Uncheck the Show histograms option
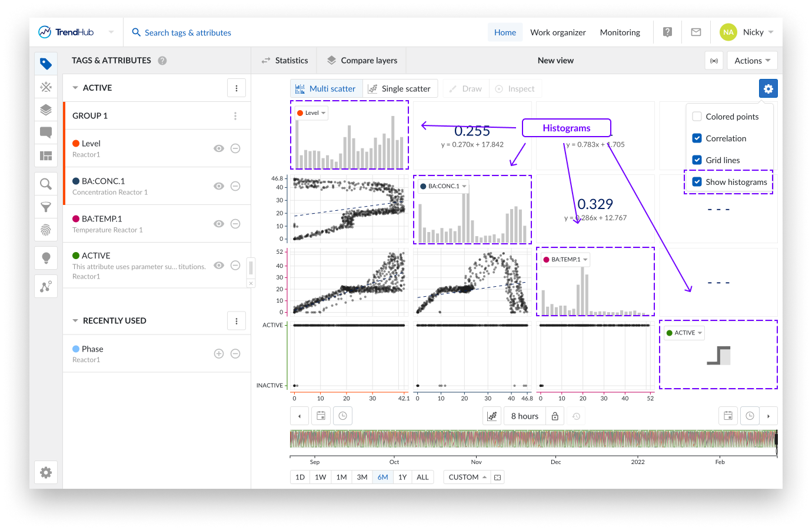 697,182
